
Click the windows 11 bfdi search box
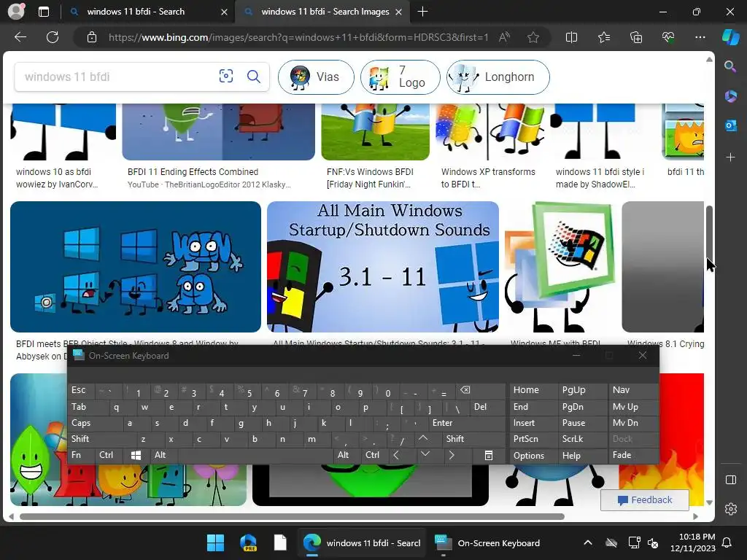[115, 77]
